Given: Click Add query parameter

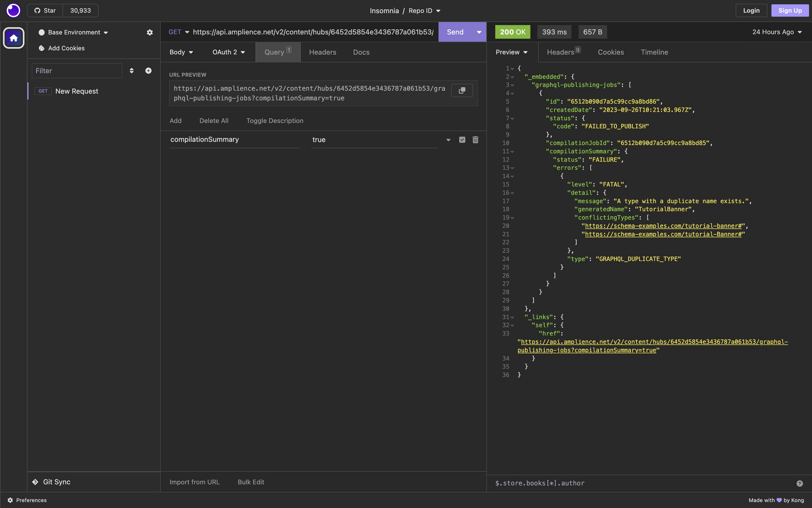Looking at the screenshot, I should [175, 121].
